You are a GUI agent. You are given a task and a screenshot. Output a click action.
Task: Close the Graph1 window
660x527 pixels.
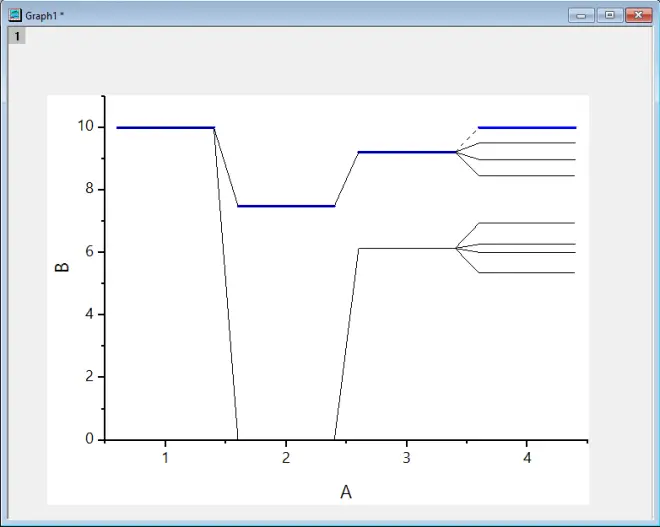[x=639, y=16]
